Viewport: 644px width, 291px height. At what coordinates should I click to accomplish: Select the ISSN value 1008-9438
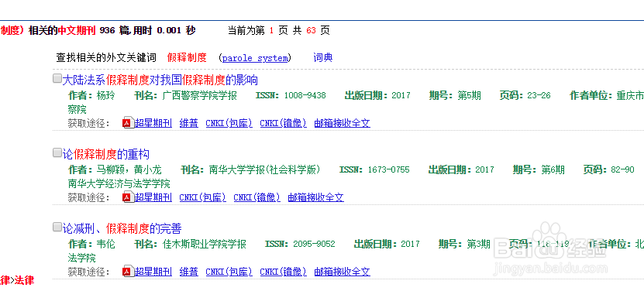[x=305, y=96]
